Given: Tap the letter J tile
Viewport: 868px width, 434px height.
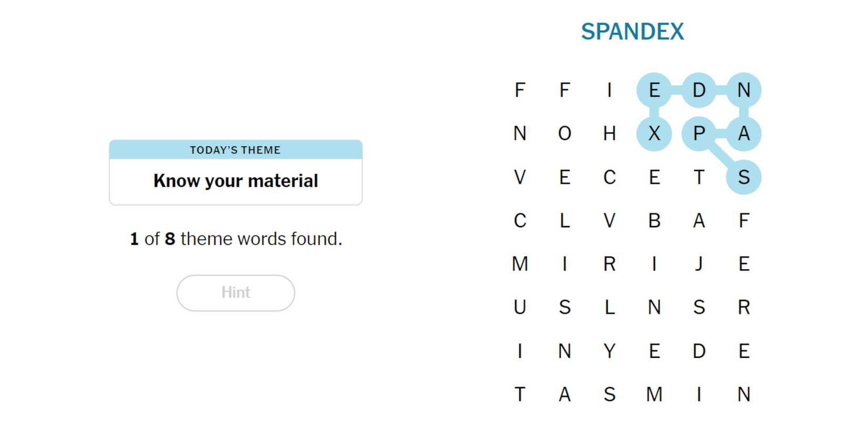Looking at the screenshot, I should pyautogui.click(x=699, y=264).
